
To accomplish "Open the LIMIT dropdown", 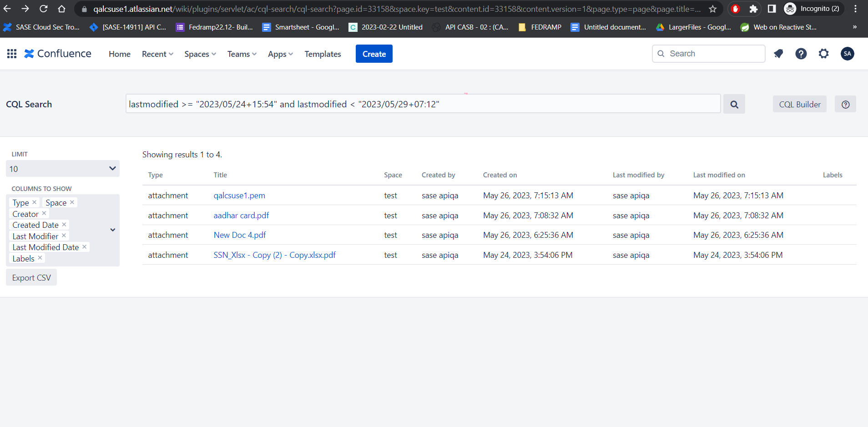I will 62,168.
